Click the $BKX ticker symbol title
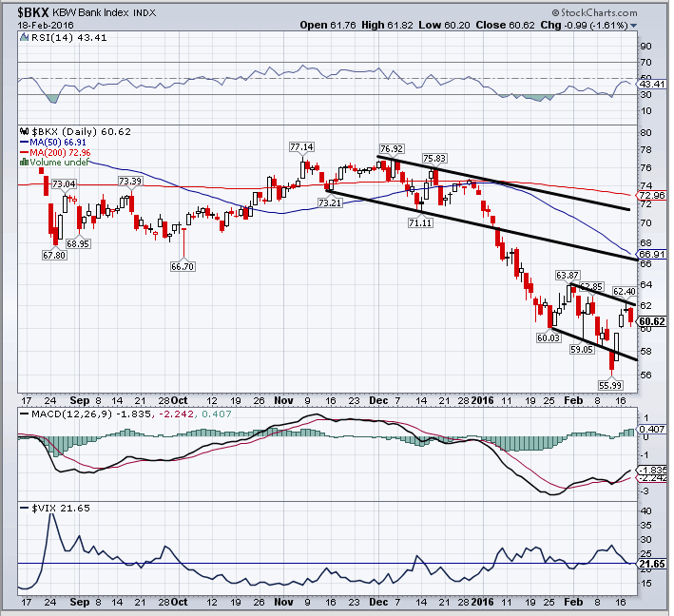Viewport: 674px width, 616px height. tap(33, 12)
